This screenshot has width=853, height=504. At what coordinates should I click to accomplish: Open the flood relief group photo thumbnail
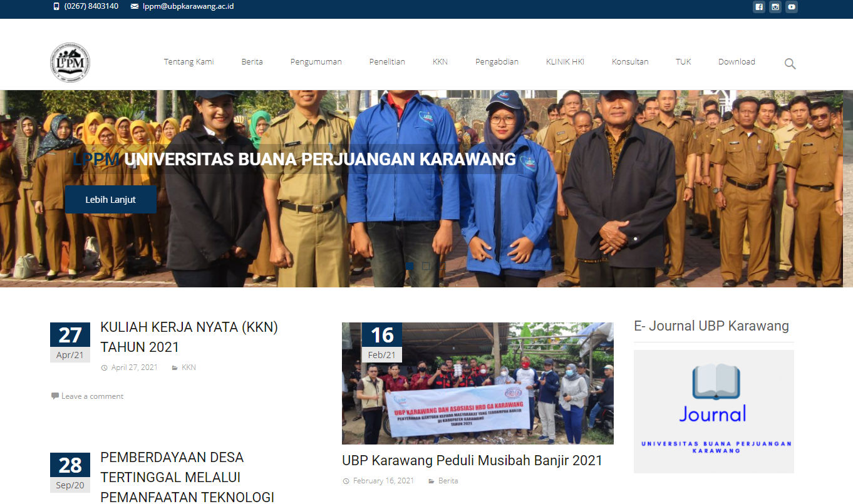[x=478, y=383]
